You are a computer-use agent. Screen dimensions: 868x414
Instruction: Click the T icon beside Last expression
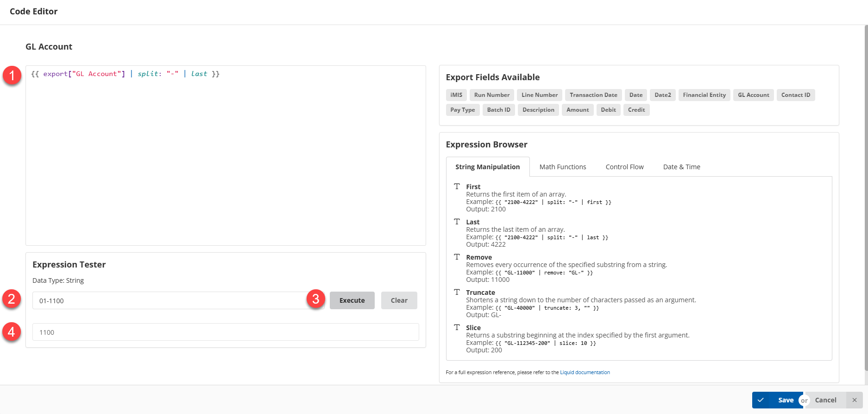tap(457, 222)
